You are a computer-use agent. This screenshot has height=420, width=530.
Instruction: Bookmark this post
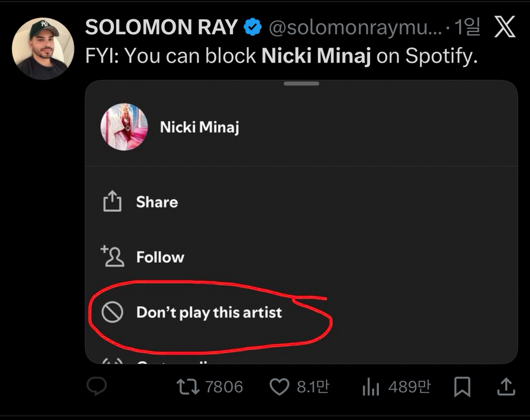(x=462, y=386)
